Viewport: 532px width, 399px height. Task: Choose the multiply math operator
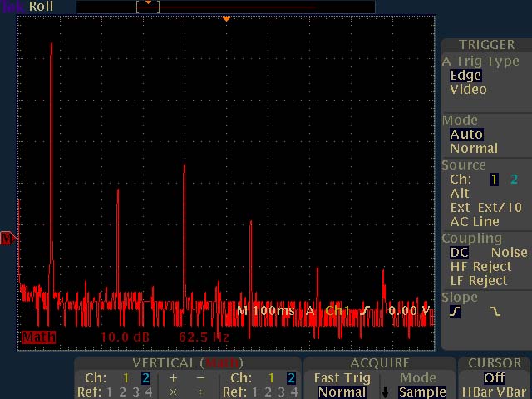(173, 392)
